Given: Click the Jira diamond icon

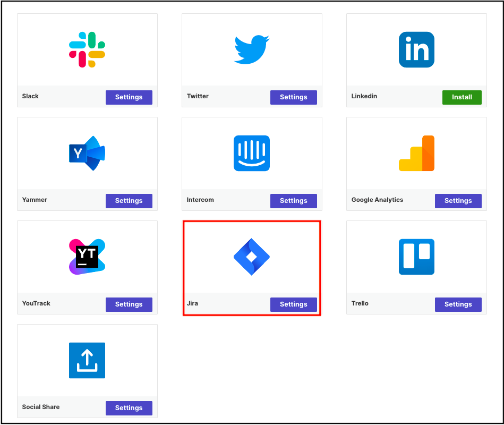Looking at the screenshot, I should point(251,257).
